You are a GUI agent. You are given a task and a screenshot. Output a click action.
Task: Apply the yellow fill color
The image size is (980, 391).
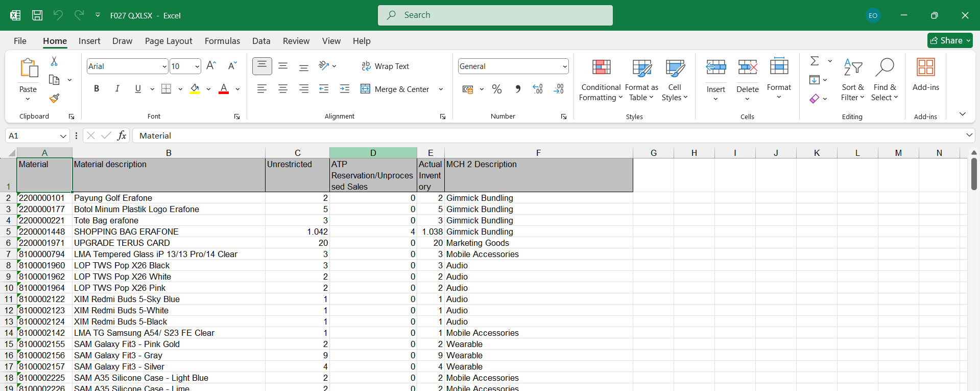pos(195,89)
